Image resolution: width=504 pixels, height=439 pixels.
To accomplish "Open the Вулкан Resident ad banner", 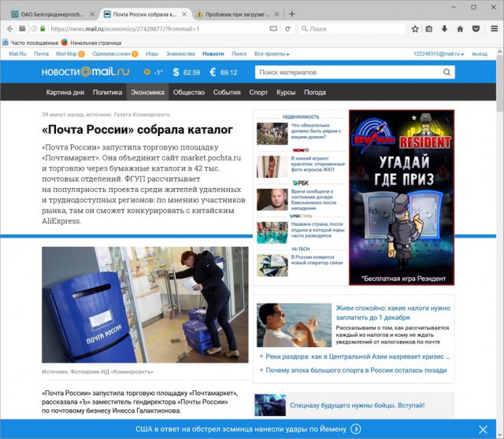I will point(402,197).
